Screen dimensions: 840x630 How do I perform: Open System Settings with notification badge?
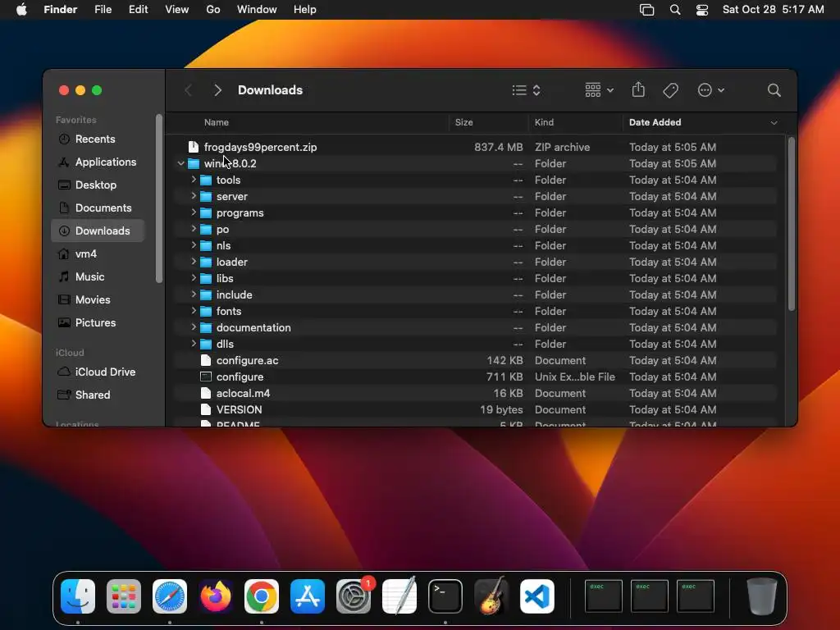click(354, 596)
